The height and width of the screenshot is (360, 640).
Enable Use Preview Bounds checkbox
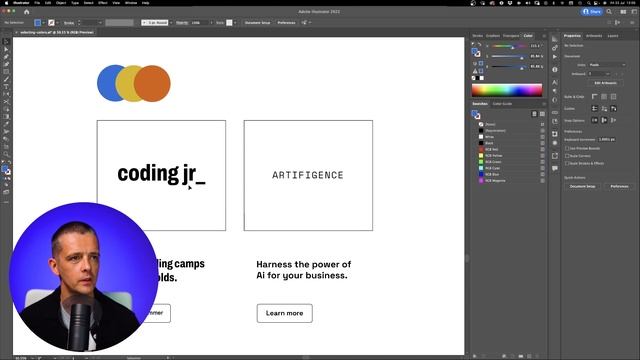(567, 149)
